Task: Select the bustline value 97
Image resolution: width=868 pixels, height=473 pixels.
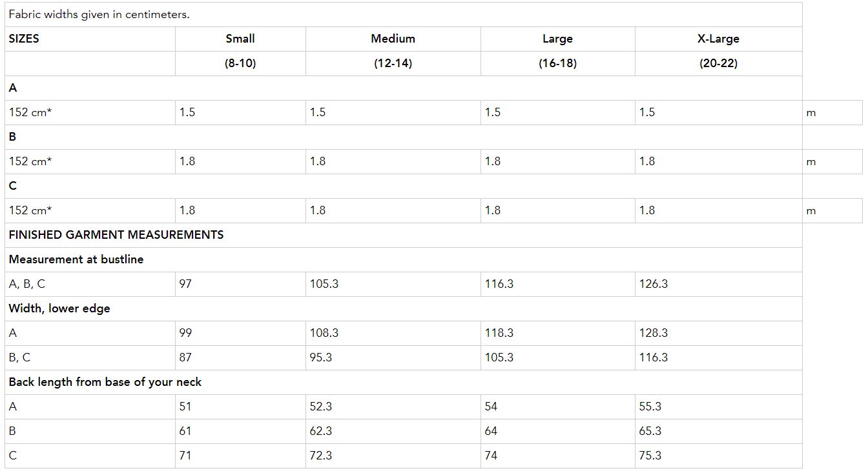Action: (186, 284)
